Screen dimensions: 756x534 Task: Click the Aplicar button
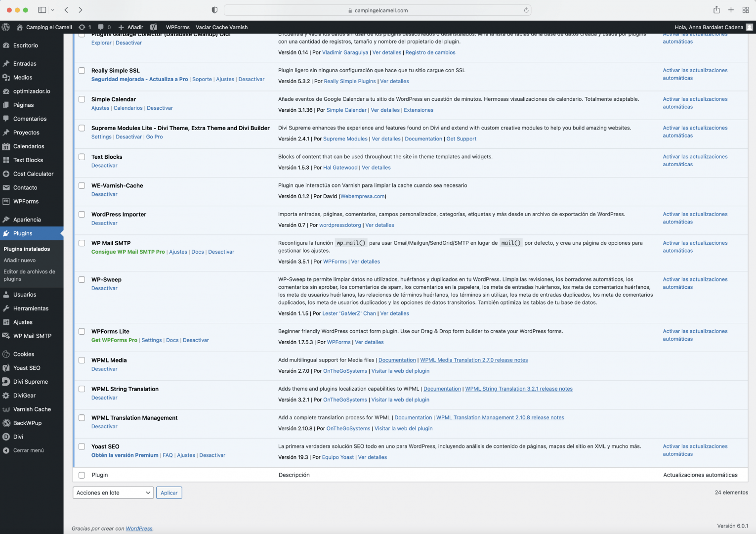pyautogui.click(x=169, y=493)
